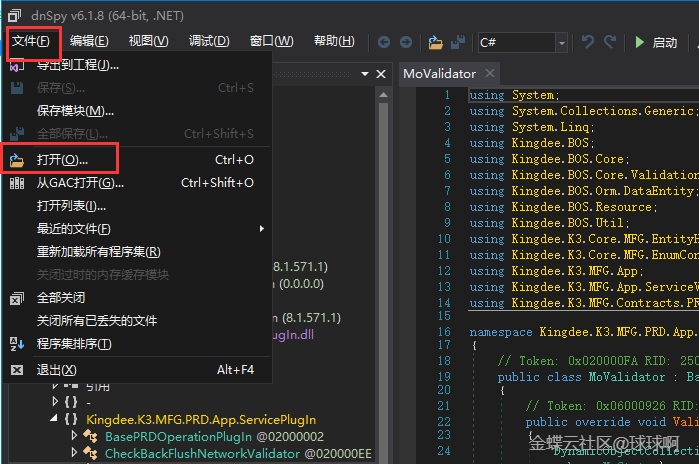Click "using System.Linq;" on line 3
Screen dimensions: 699x464
532,127
